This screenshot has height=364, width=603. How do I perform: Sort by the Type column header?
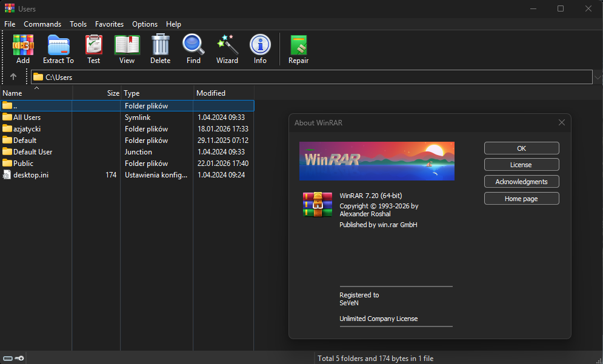click(x=157, y=93)
